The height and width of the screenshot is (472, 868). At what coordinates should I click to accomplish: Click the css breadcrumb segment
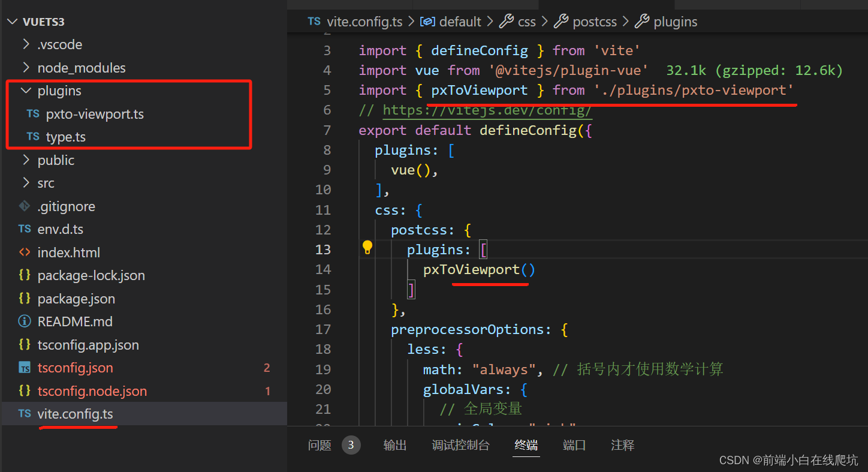coord(527,22)
